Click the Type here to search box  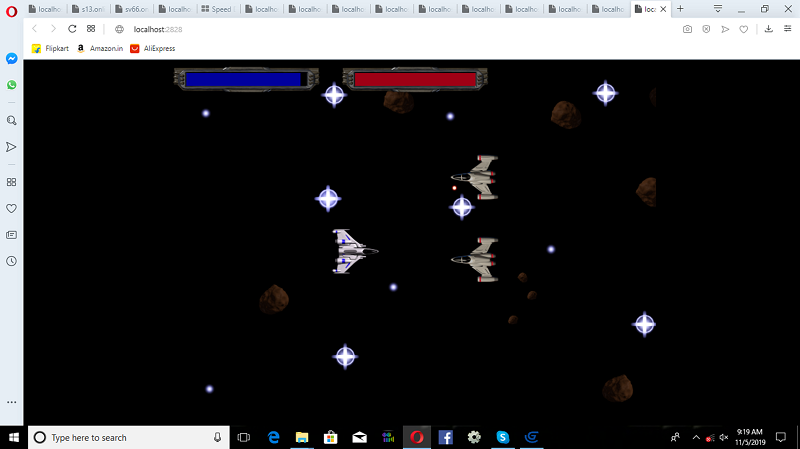pyautogui.click(x=129, y=437)
